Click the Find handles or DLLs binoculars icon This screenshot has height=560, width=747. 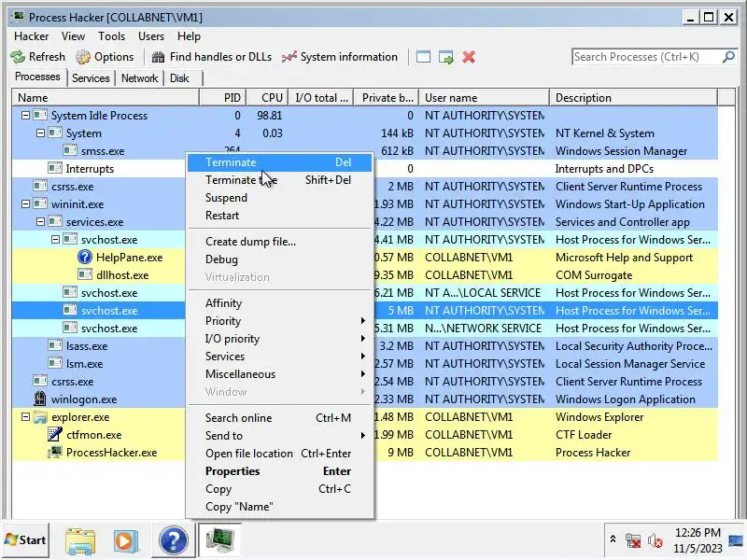158,57
